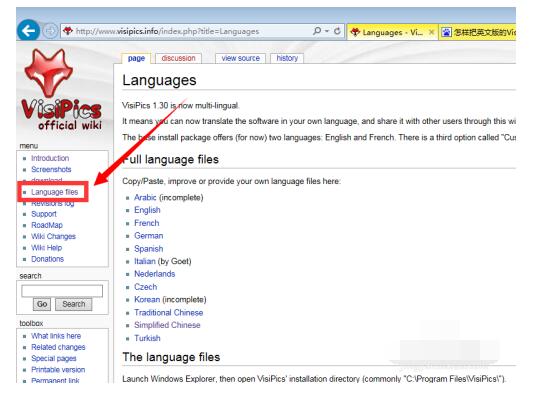This screenshot has height=395, width=556.
Task: Open the 'history' wiki tab
Action: (x=287, y=58)
